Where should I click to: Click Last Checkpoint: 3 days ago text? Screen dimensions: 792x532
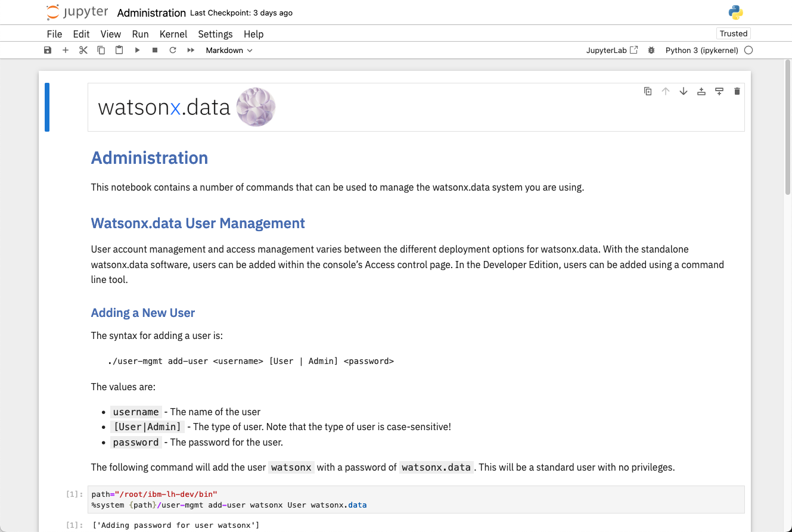tap(241, 13)
